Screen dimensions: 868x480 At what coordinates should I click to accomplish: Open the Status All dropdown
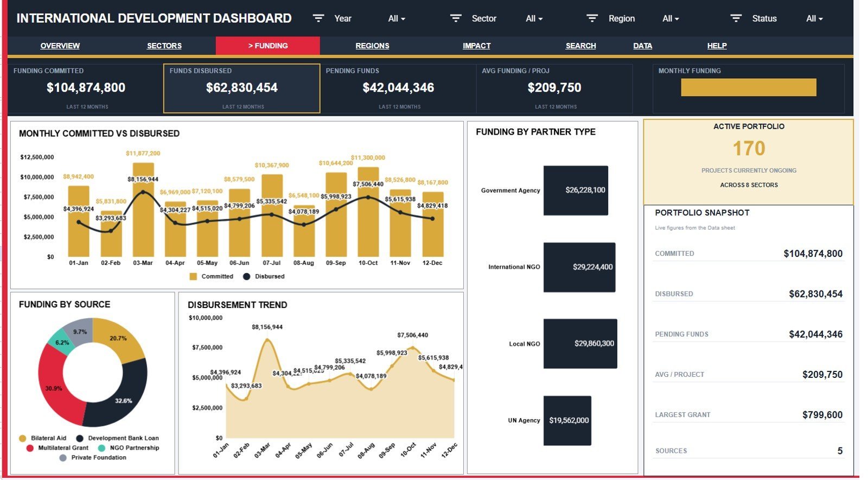814,18
